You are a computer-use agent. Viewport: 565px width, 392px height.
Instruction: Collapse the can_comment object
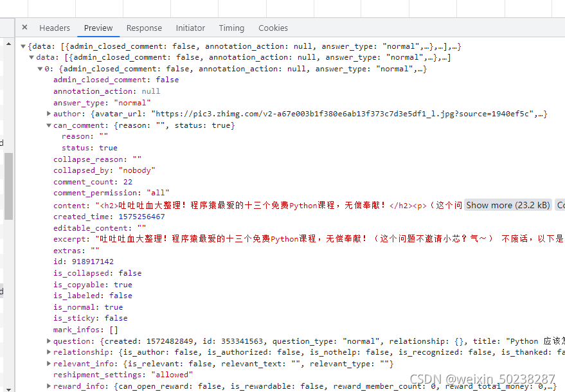click(49, 125)
